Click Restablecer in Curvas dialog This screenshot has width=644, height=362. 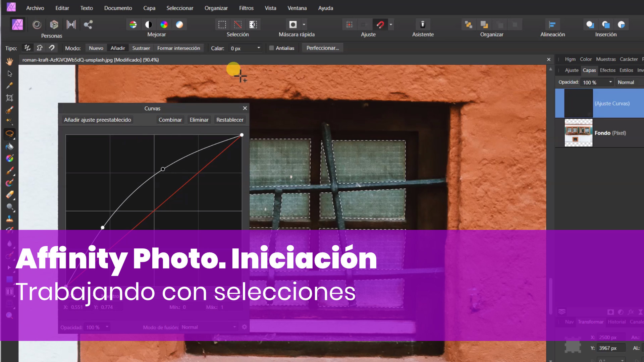point(230,120)
